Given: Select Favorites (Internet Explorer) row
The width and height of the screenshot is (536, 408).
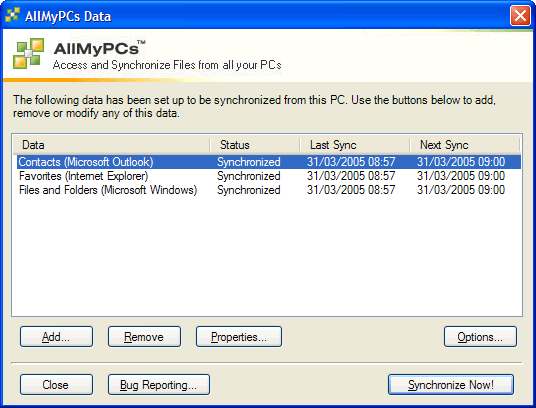Looking at the screenshot, I should [x=269, y=176].
